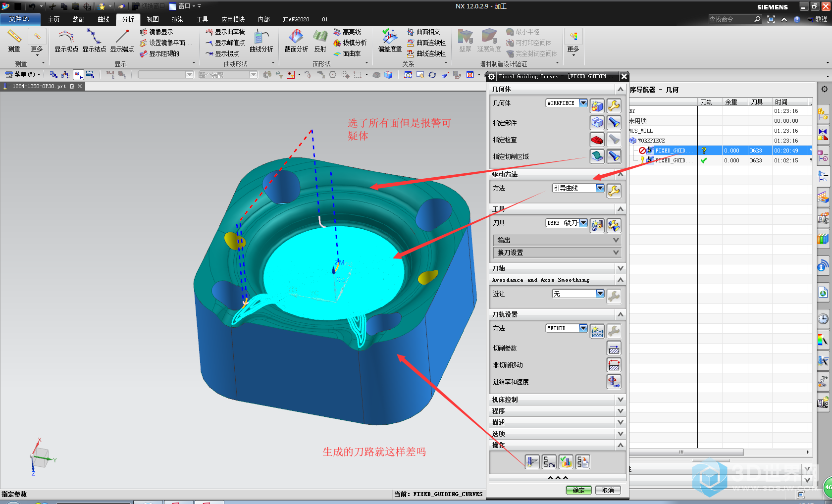832x504 pixels.
Task: Expand the 程序 section
Action: [558, 411]
